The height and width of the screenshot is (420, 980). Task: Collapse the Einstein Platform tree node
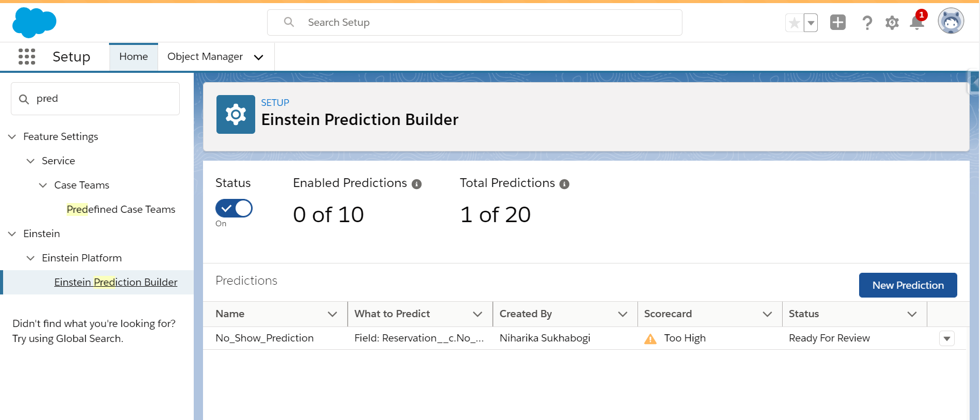coord(31,258)
